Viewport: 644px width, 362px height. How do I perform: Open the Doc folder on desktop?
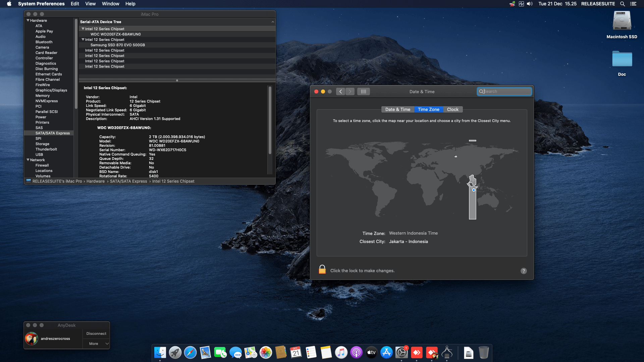(622, 59)
